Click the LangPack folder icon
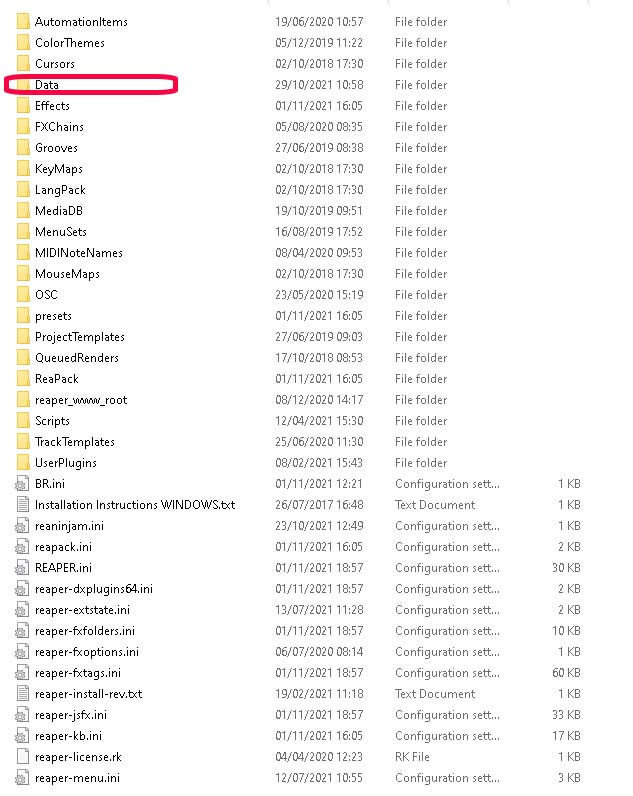Image resolution: width=633 pixels, height=796 pixels. tap(23, 190)
